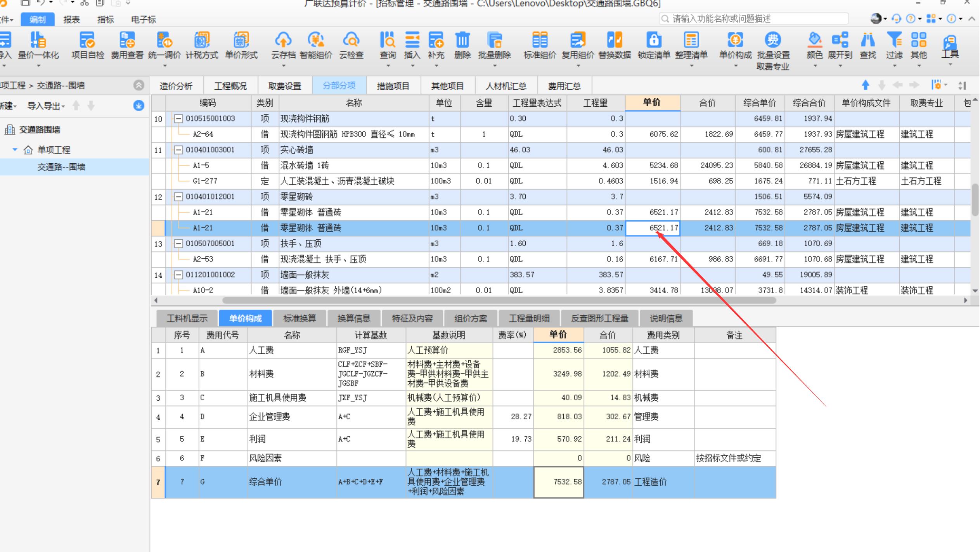Switch to 措施项目 tab
This screenshot has width=980, height=552.
[x=393, y=86]
